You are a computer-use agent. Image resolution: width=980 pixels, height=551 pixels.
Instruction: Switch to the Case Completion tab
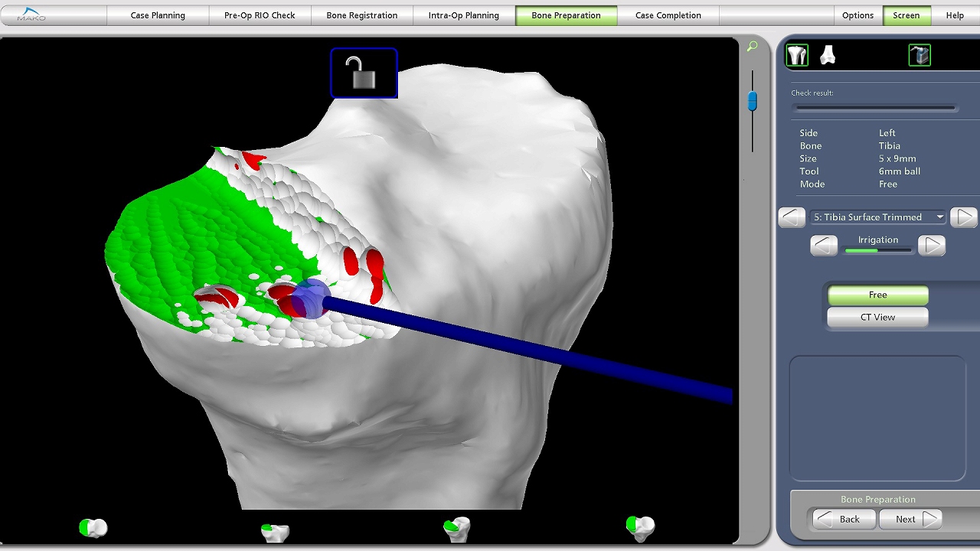click(668, 15)
